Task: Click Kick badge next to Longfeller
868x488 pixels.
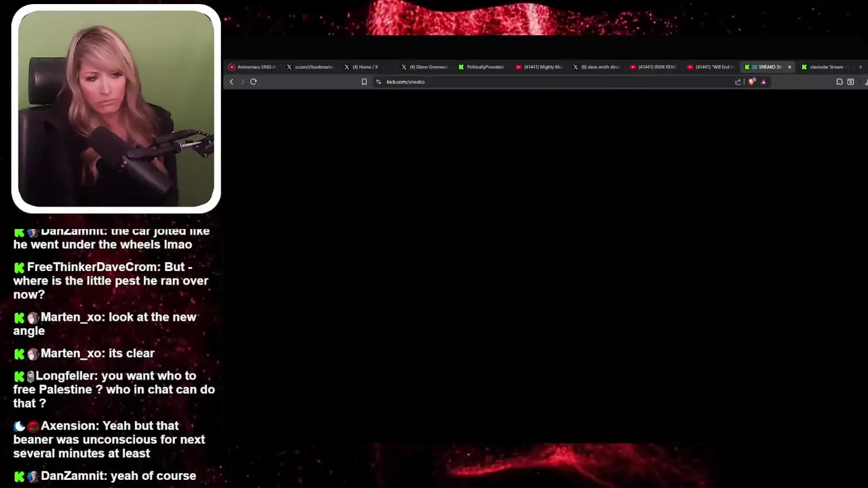Action: tap(19, 376)
